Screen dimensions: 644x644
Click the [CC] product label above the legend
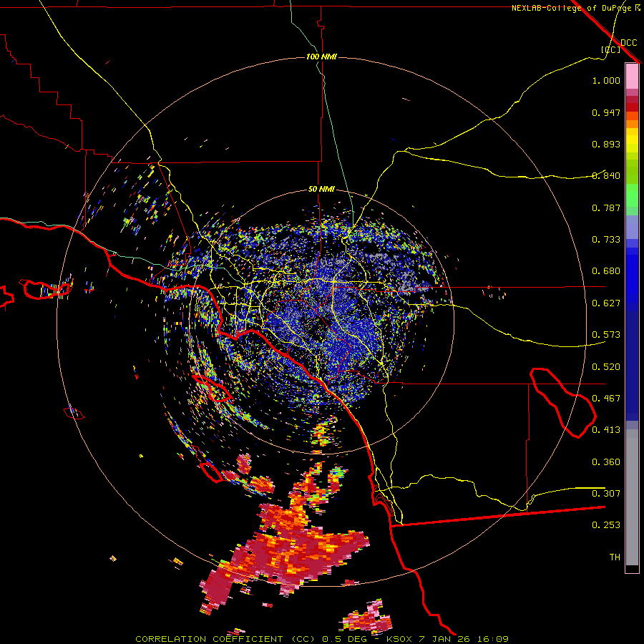[611, 49]
